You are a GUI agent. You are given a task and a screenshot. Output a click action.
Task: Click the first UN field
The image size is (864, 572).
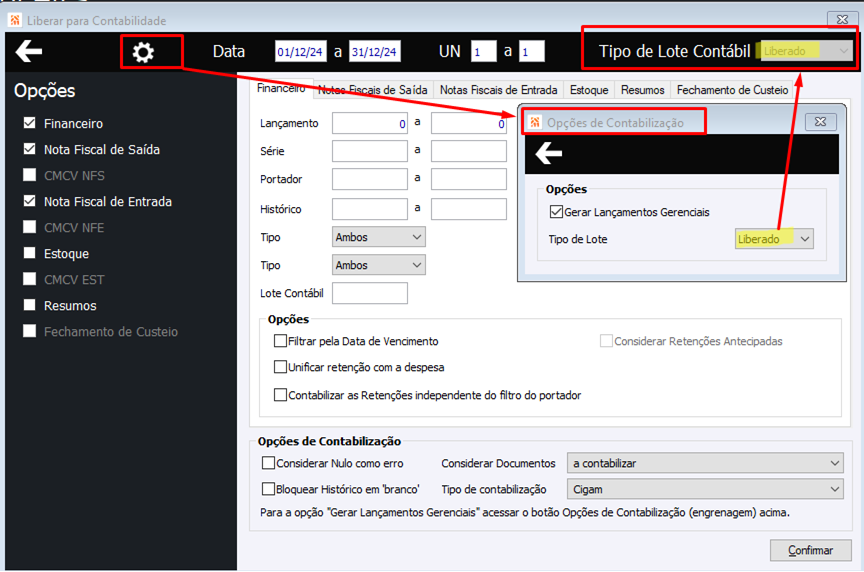pyautogui.click(x=484, y=51)
